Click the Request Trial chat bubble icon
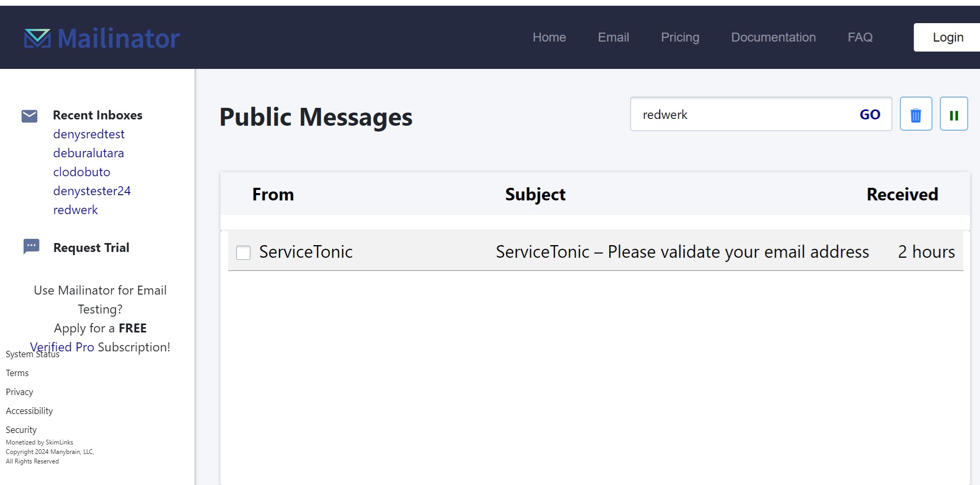980x485 pixels. click(x=31, y=246)
